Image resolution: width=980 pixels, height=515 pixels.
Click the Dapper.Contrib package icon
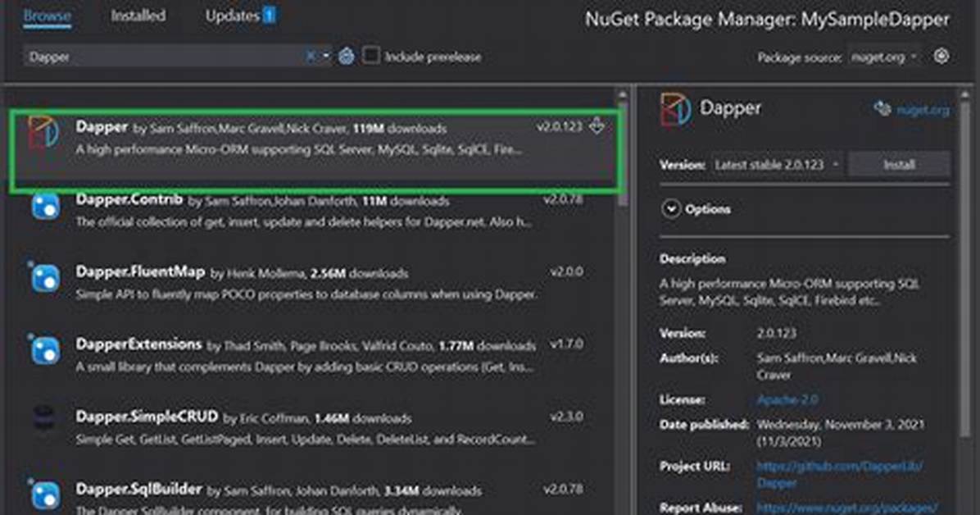point(46,207)
